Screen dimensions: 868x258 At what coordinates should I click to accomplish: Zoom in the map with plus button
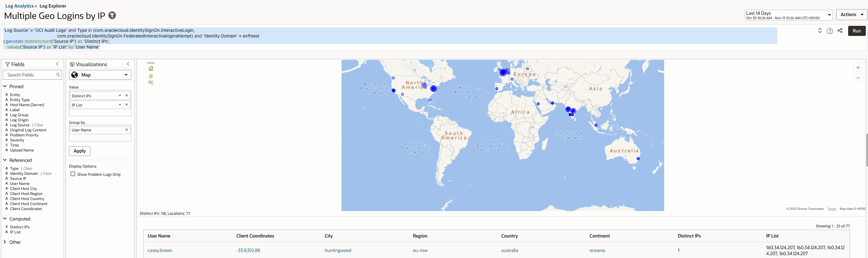click(x=858, y=68)
